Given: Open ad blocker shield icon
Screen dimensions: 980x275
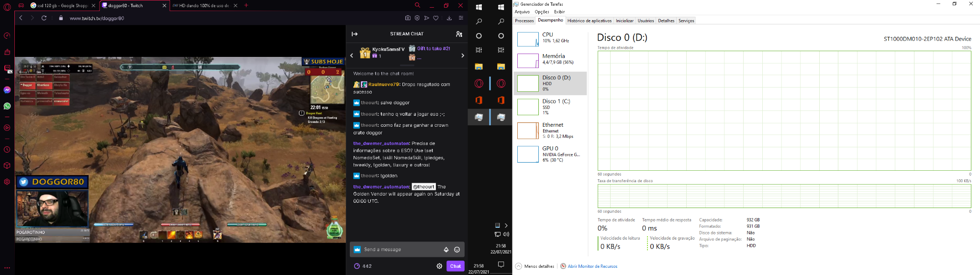Looking at the screenshot, I should 417,18.
